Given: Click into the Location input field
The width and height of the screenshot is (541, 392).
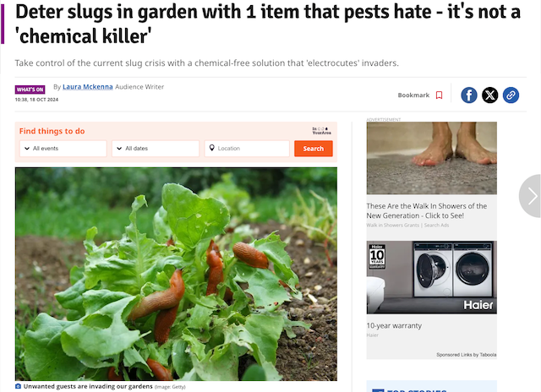Looking at the screenshot, I should click(x=247, y=149).
